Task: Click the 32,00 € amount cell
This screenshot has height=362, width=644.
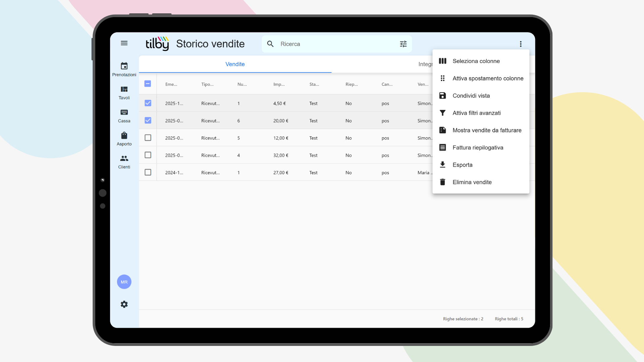Action: tap(281, 156)
